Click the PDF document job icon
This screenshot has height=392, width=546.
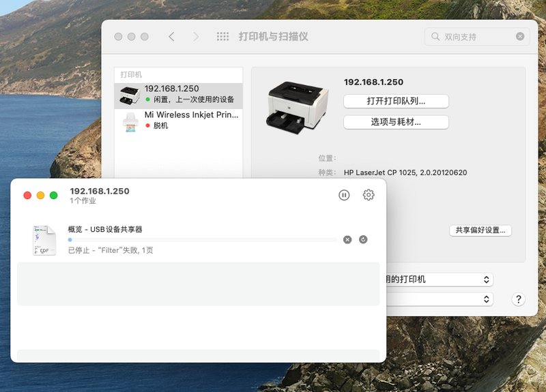point(44,240)
